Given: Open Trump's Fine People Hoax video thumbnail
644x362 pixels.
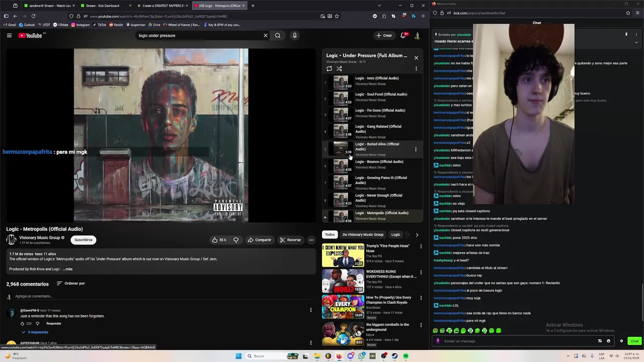Looking at the screenshot, I should pyautogui.click(x=343, y=255).
